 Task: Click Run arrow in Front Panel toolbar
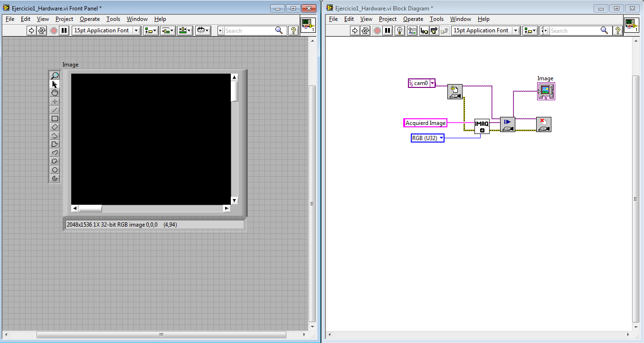31,30
